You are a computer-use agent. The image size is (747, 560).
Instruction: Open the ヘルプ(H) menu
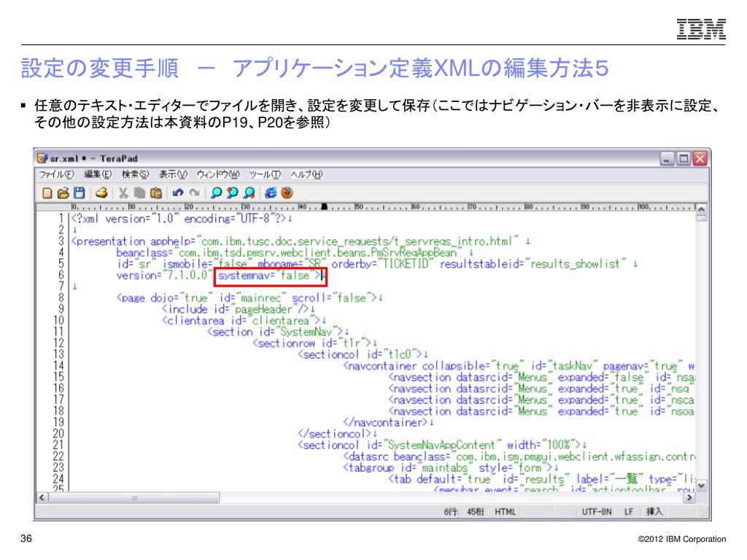click(x=306, y=174)
